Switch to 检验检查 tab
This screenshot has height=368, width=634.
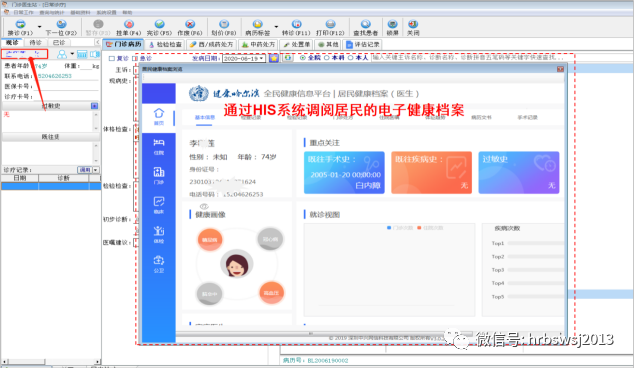pyautogui.click(x=166, y=44)
